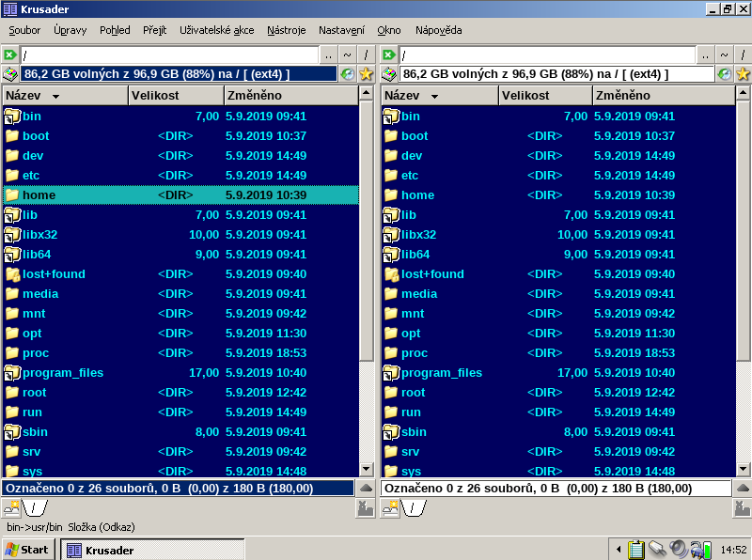Click right panel parent directory '..' button
This screenshot has height=560, width=752.
click(x=705, y=55)
